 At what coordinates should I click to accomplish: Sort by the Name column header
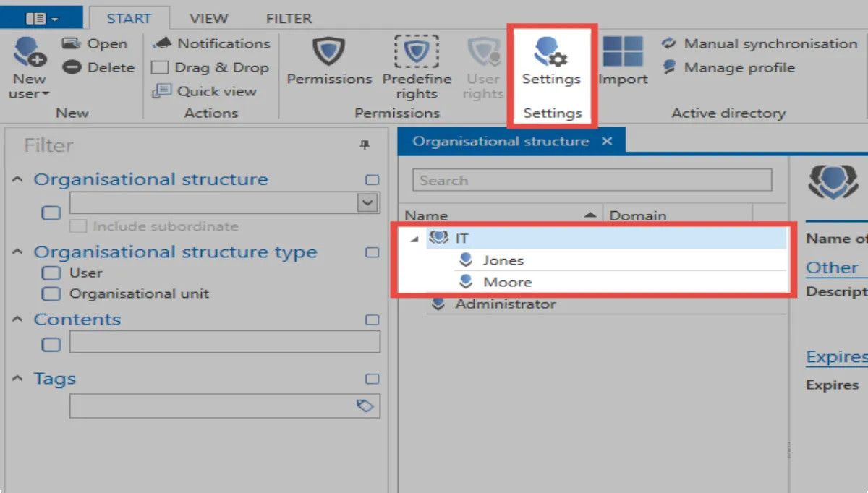(501, 215)
